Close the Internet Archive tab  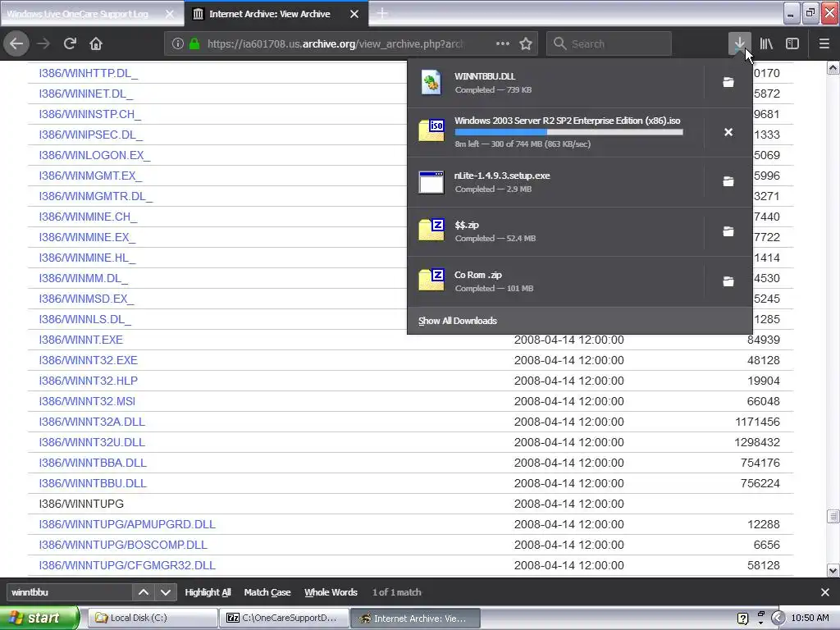click(x=354, y=14)
